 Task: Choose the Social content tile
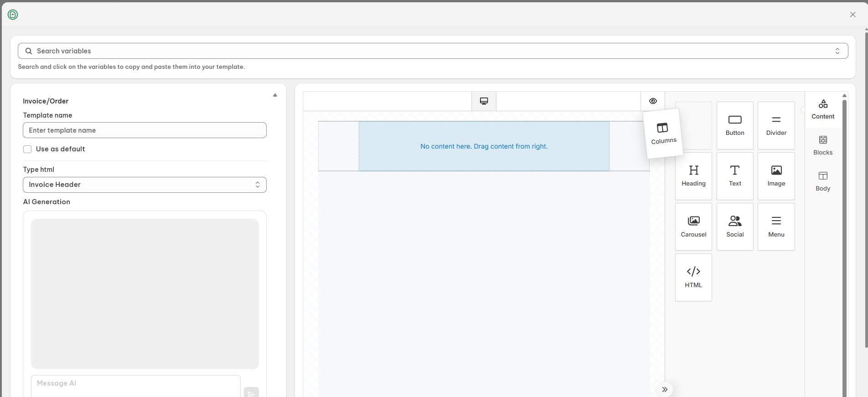735,227
